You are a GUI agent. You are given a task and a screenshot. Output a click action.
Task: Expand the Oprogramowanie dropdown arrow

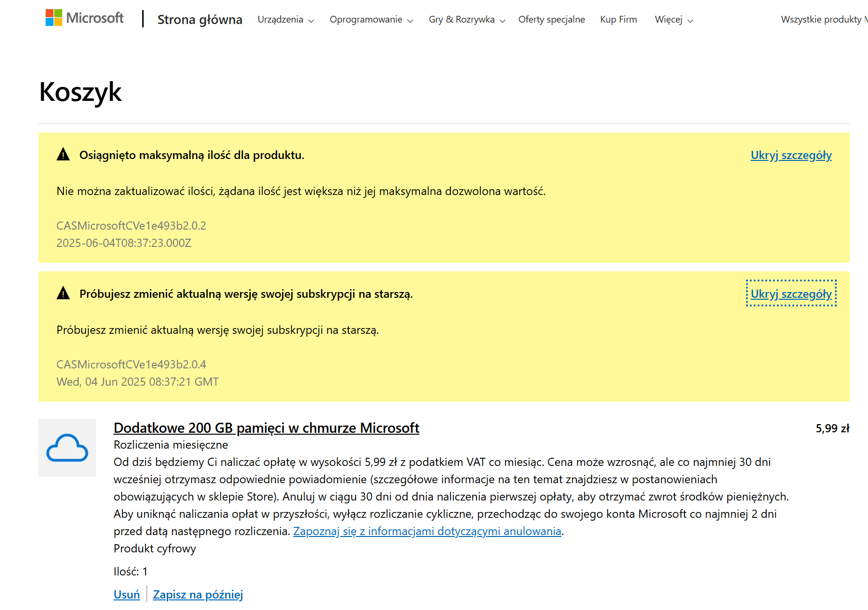click(x=410, y=21)
